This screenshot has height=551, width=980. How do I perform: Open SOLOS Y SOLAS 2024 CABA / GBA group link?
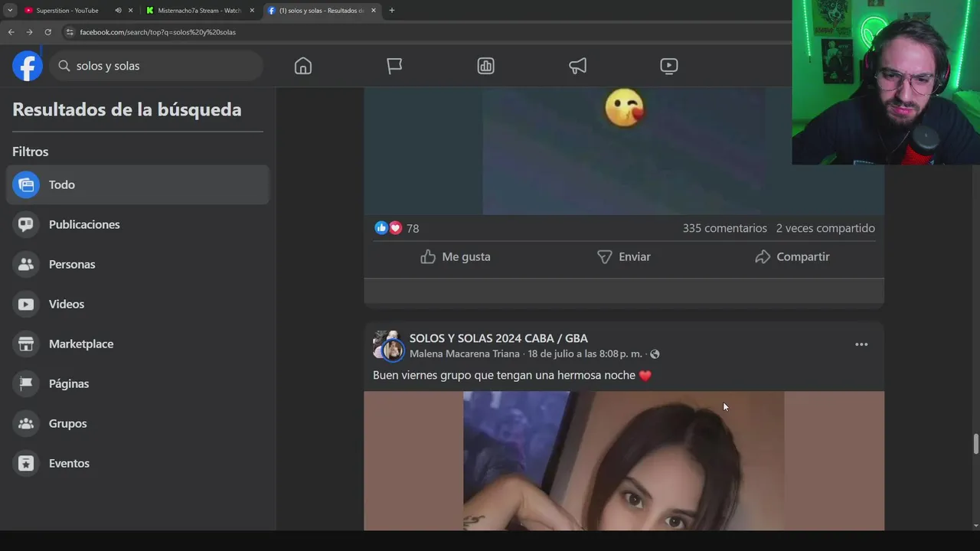tap(498, 338)
